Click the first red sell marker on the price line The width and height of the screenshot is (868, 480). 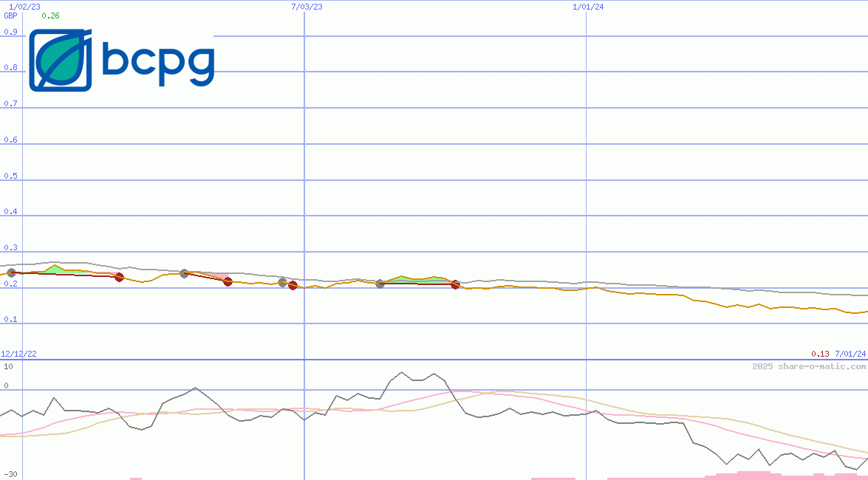click(120, 277)
